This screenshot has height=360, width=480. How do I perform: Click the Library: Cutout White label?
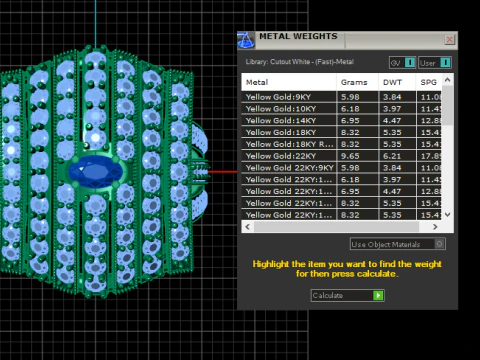tap(299, 62)
